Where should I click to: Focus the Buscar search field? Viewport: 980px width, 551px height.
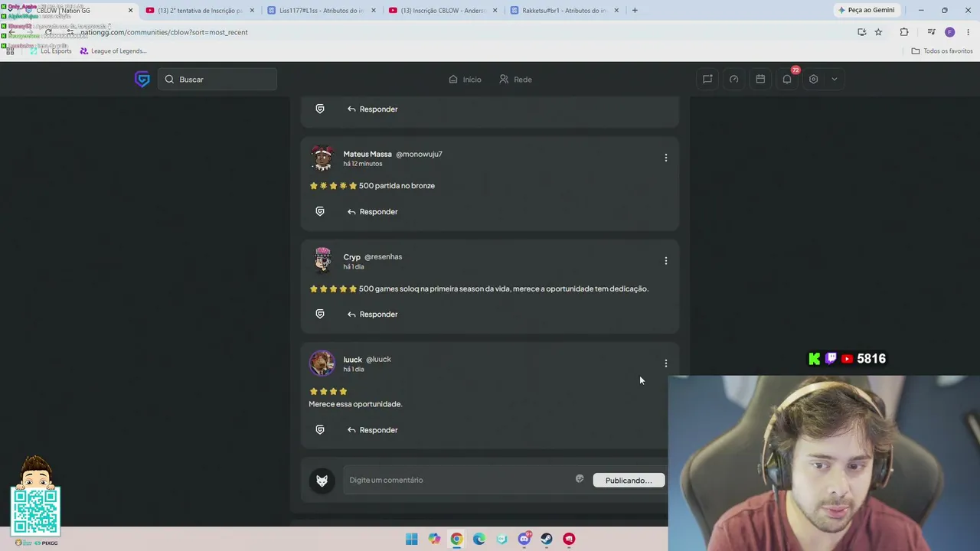pos(217,79)
